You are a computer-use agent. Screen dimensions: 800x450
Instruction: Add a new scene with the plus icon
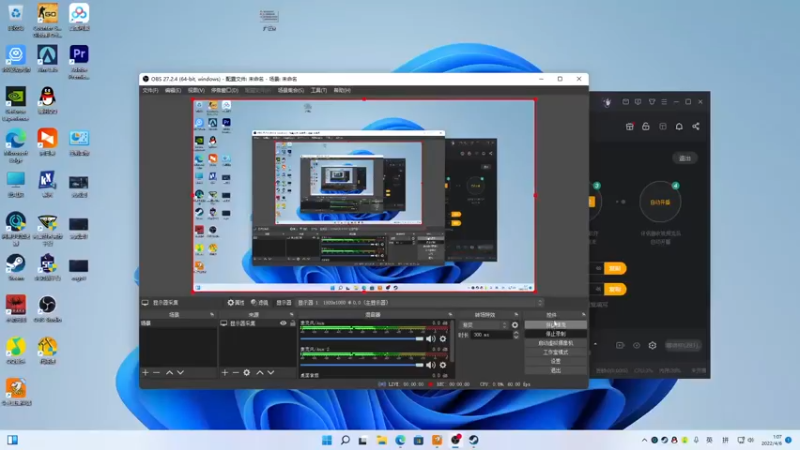[145, 372]
